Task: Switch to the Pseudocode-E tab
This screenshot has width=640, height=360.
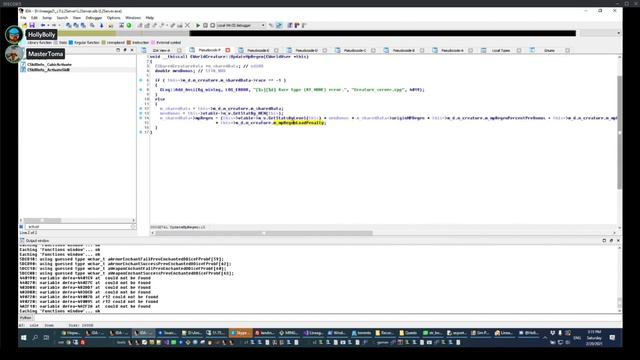Action: click(258, 50)
